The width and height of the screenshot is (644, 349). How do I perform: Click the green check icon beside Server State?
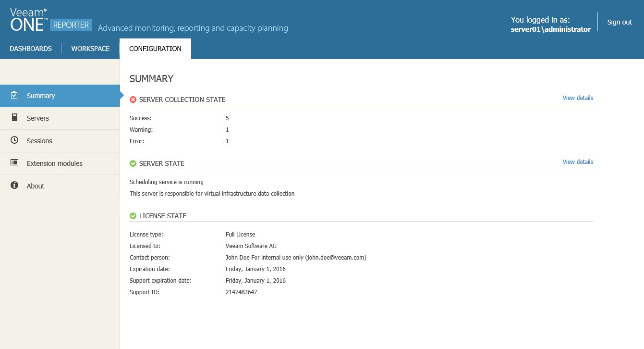pos(133,163)
